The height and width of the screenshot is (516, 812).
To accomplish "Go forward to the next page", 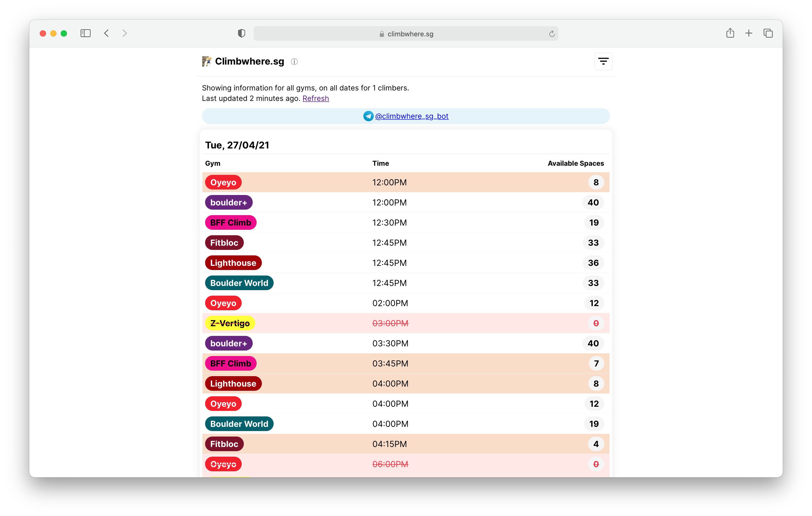I will 125,33.
